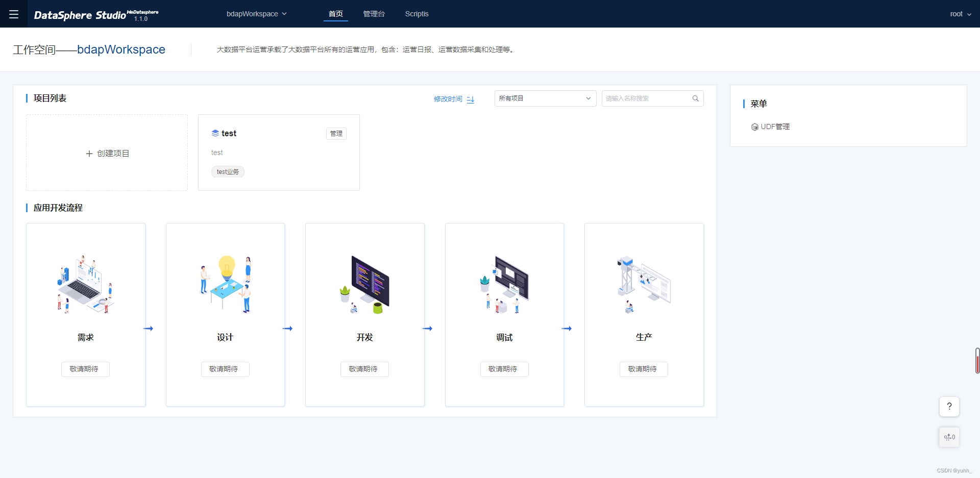Click the cube icon beside UDF管理
This screenshot has height=478, width=980.
pos(755,127)
